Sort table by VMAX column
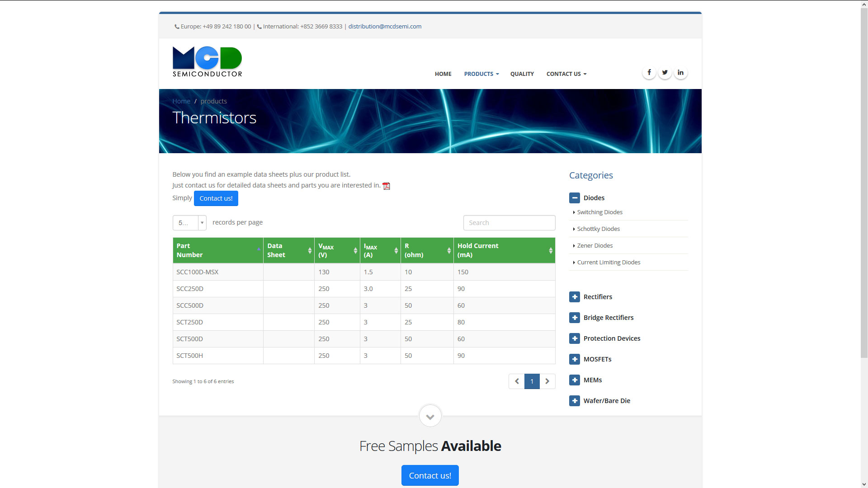Image resolution: width=868 pixels, height=488 pixels. [x=337, y=250]
